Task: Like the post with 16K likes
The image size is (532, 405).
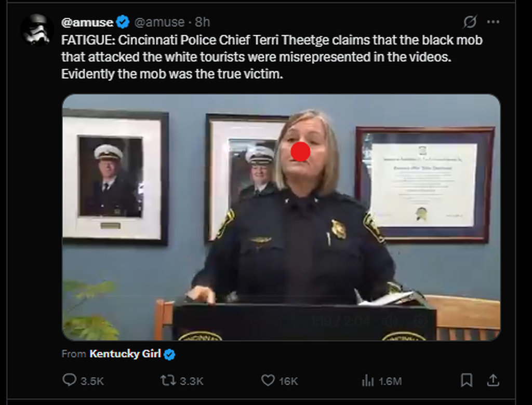Action: (x=268, y=381)
